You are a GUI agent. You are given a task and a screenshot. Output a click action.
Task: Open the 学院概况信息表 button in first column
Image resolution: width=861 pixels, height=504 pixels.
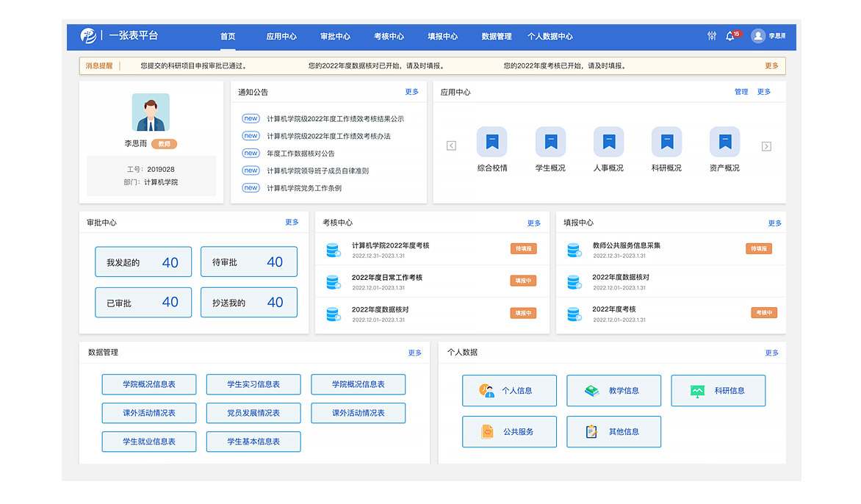coord(149,384)
